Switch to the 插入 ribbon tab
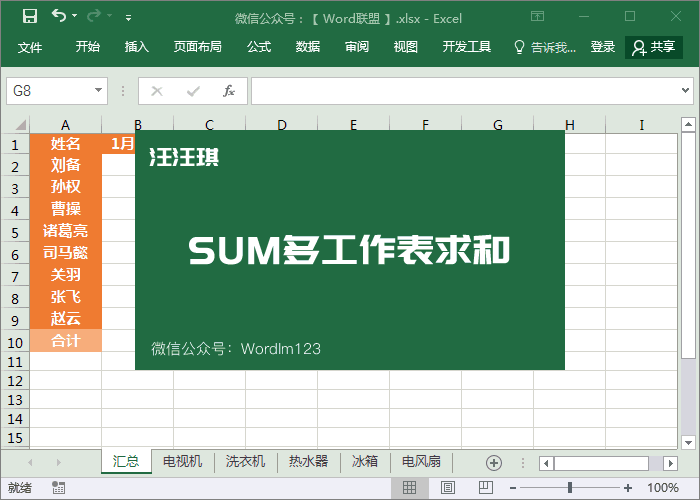This screenshot has width=700, height=500. tap(137, 47)
